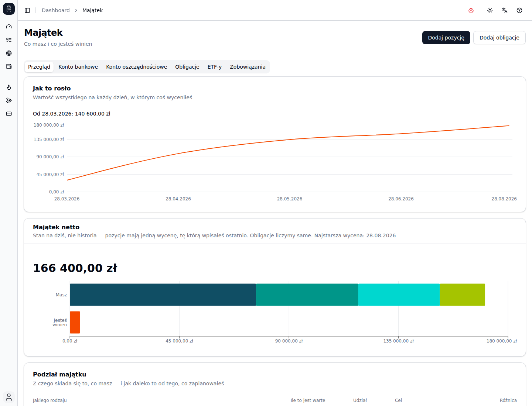Click the Udział column header
This screenshot has height=406, width=532.
[360, 400]
